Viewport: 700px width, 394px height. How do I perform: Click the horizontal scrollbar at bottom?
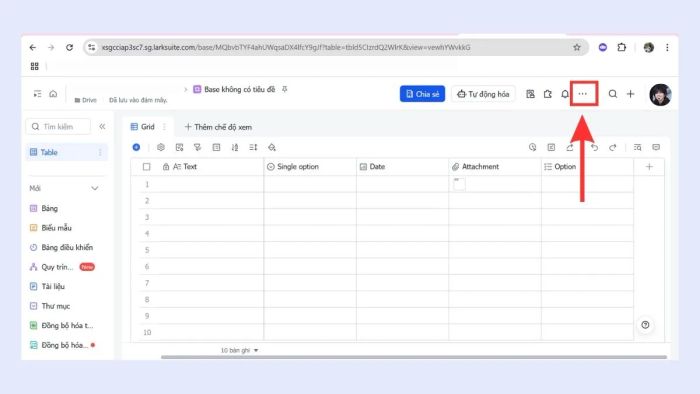(x=413, y=357)
